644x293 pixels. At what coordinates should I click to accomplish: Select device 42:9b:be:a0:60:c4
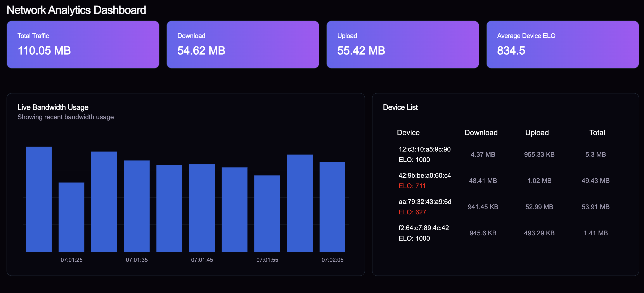(424, 175)
